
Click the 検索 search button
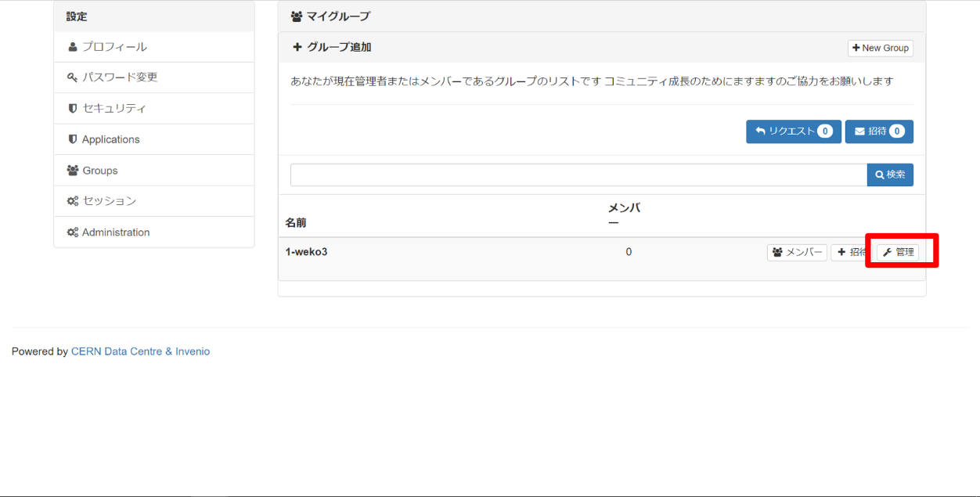(890, 175)
